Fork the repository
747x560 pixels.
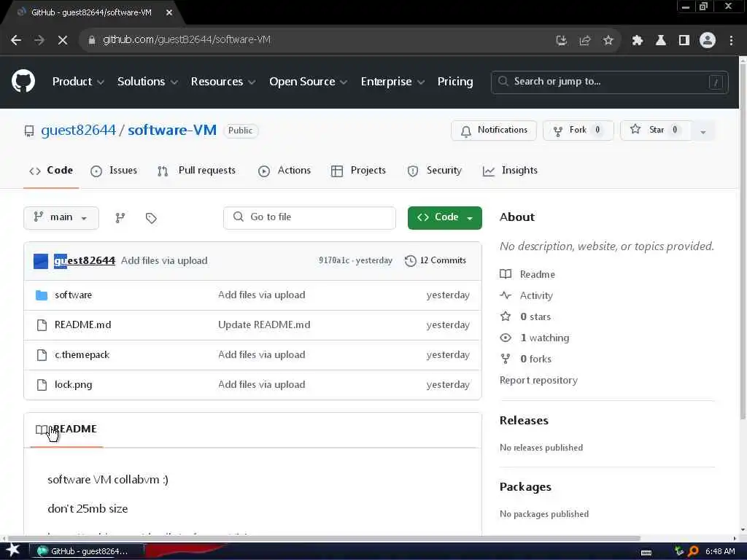pyautogui.click(x=578, y=131)
